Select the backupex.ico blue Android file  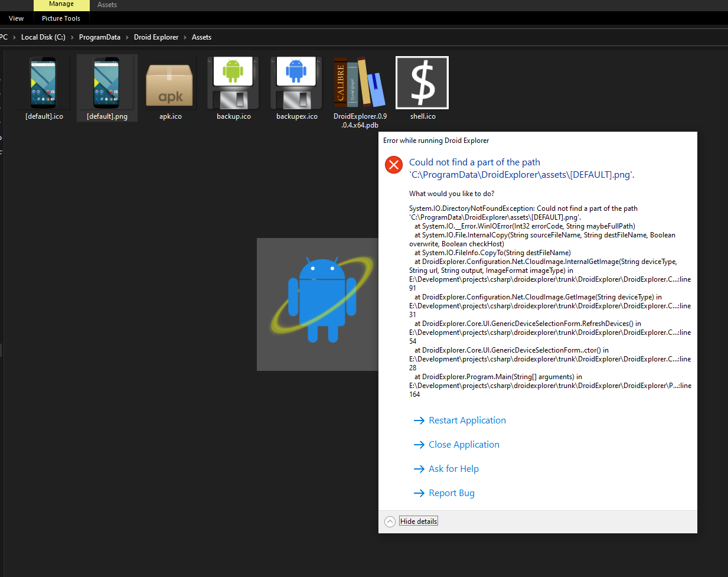[296, 83]
